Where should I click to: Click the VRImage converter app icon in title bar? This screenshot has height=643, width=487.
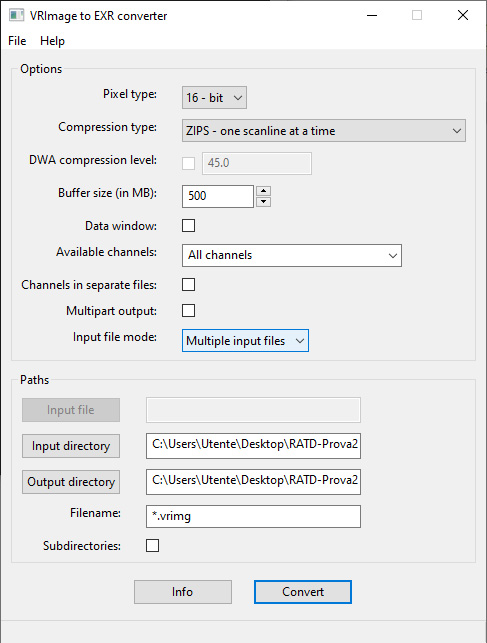coord(16,15)
